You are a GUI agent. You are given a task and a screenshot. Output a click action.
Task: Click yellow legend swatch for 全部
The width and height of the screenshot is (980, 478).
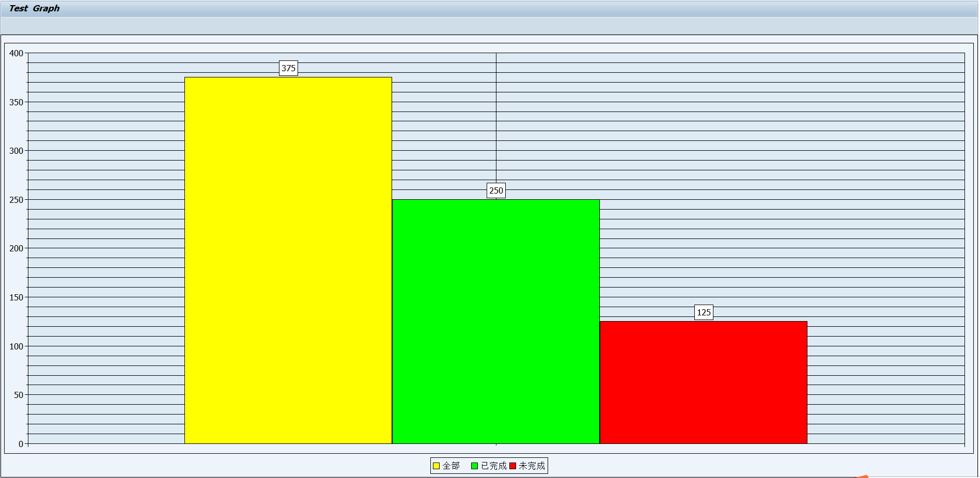tap(436, 466)
